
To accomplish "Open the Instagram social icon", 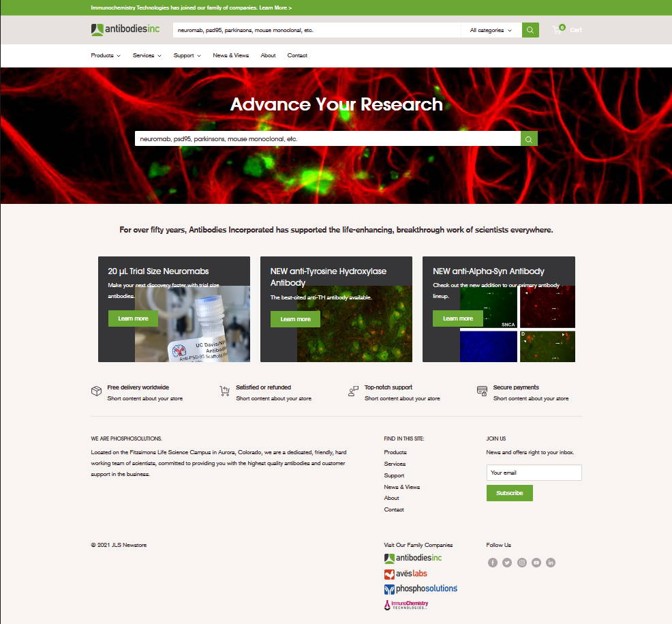I will point(521,563).
